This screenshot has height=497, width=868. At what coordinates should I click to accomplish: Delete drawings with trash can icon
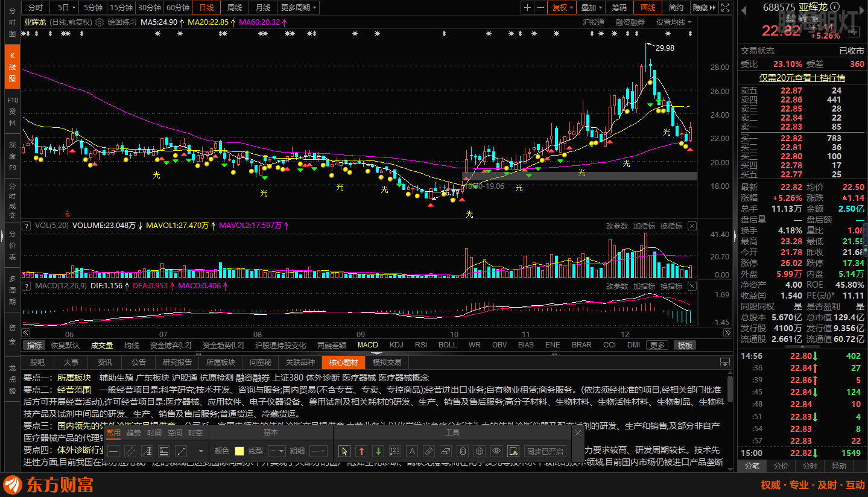tap(462, 451)
